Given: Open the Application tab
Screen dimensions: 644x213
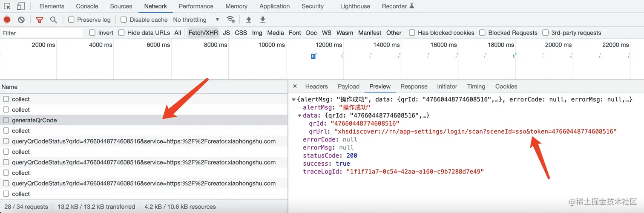Looking at the screenshot, I should coord(274,6).
